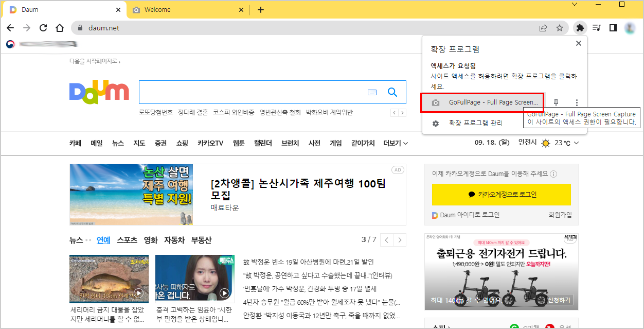Close the extensions popup with X
Image resolution: width=644 pixels, height=329 pixels.
click(x=579, y=43)
